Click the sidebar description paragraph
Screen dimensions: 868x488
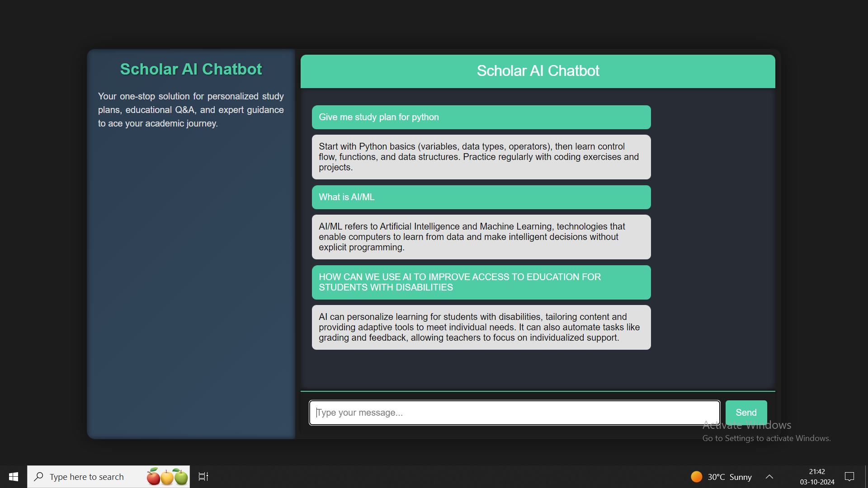pos(191,110)
